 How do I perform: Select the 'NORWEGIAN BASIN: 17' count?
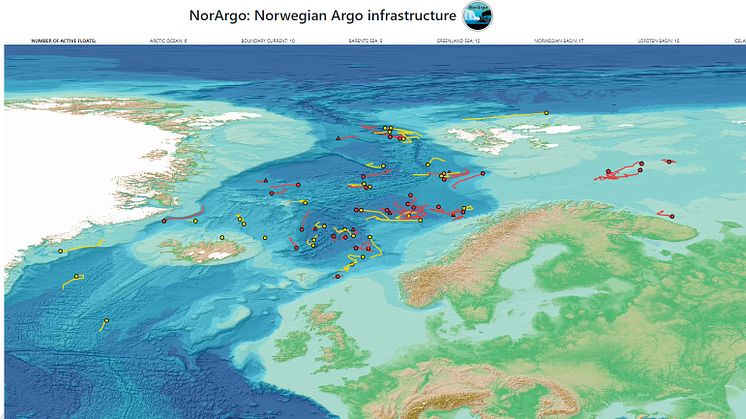[x=559, y=41]
